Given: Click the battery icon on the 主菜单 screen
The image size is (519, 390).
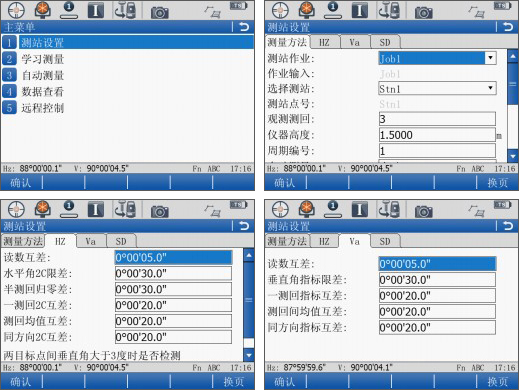Looking at the screenshot, I should coord(238,6).
